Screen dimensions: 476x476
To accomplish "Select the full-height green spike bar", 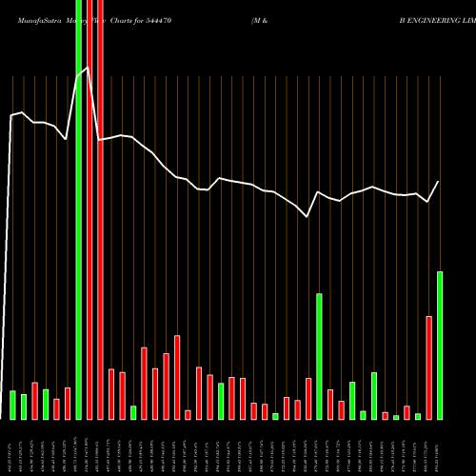I will tap(79, 209).
